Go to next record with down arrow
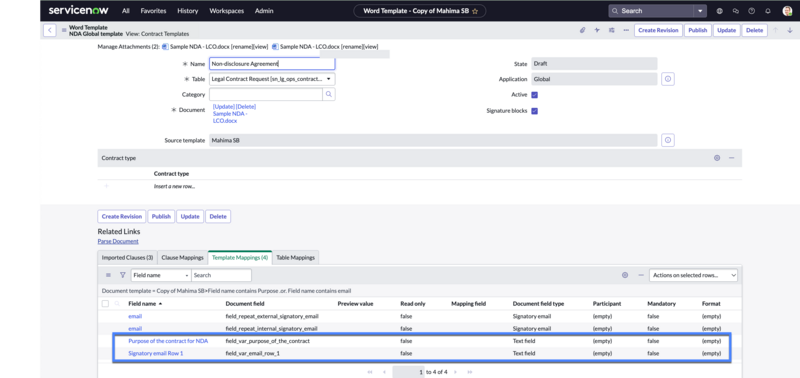The image size is (800, 378). [790, 30]
